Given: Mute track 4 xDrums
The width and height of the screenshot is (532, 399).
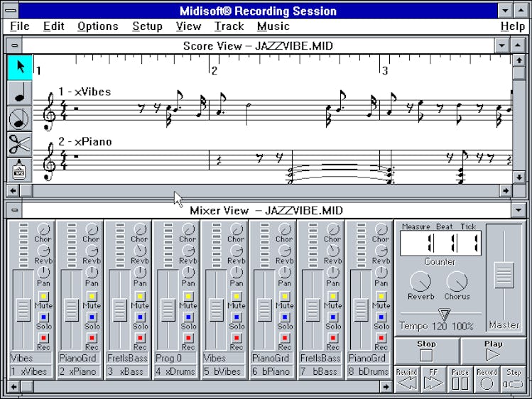Looking at the screenshot, I should 188,296.
